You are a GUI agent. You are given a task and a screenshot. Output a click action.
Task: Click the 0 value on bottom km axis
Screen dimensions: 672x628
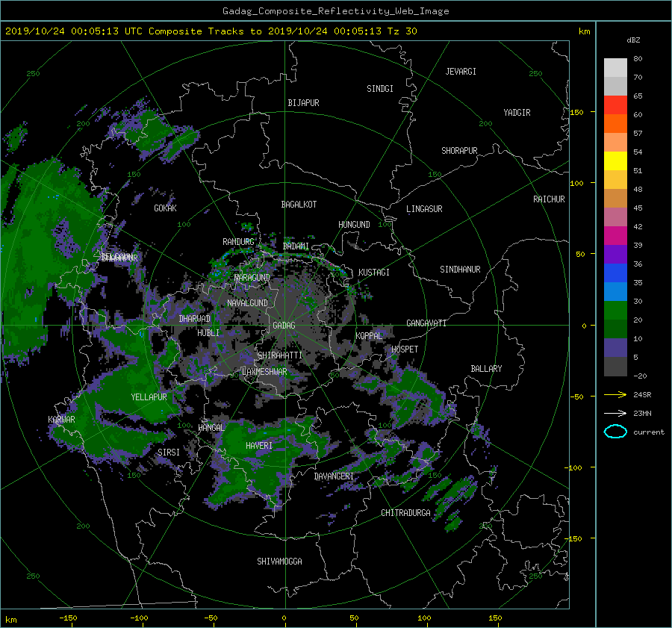pos(284,618)
